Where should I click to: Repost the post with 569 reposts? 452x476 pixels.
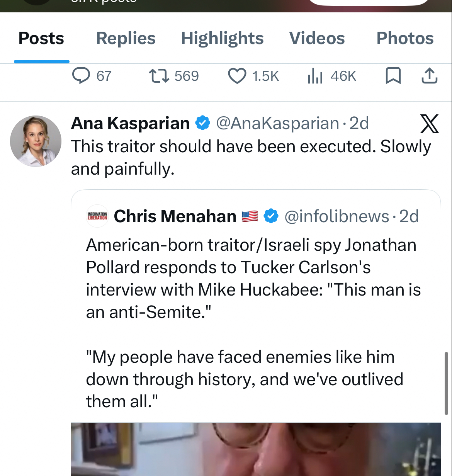(x=159, y=76)
